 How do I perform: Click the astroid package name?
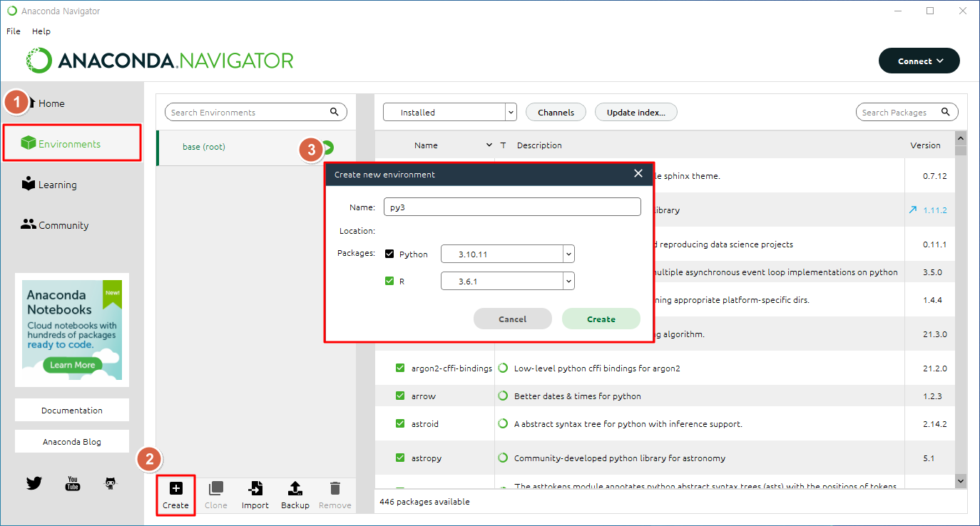point(425,424)
